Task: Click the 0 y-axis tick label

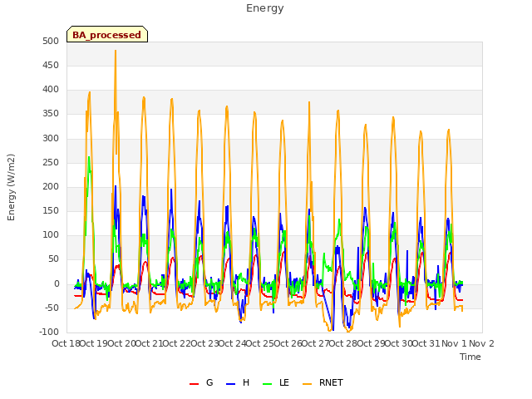Action: click(x=57, y=284)
